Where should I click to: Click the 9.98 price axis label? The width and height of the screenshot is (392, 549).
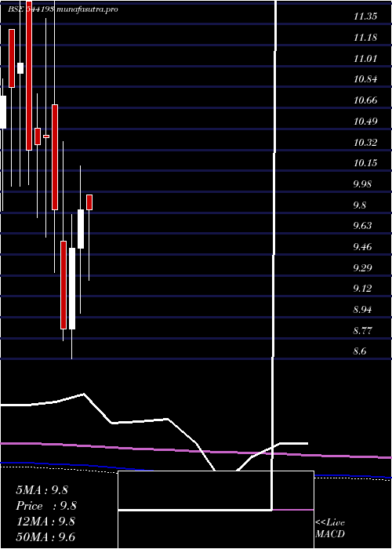[362, 184]
